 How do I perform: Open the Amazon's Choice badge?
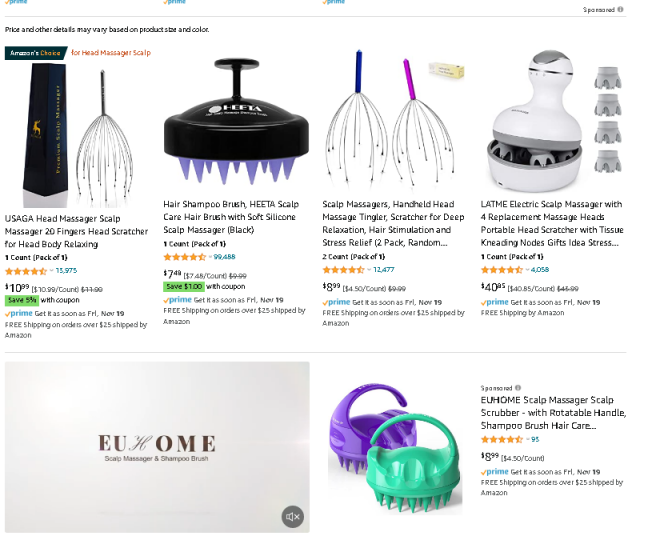(x=36, y=53)
